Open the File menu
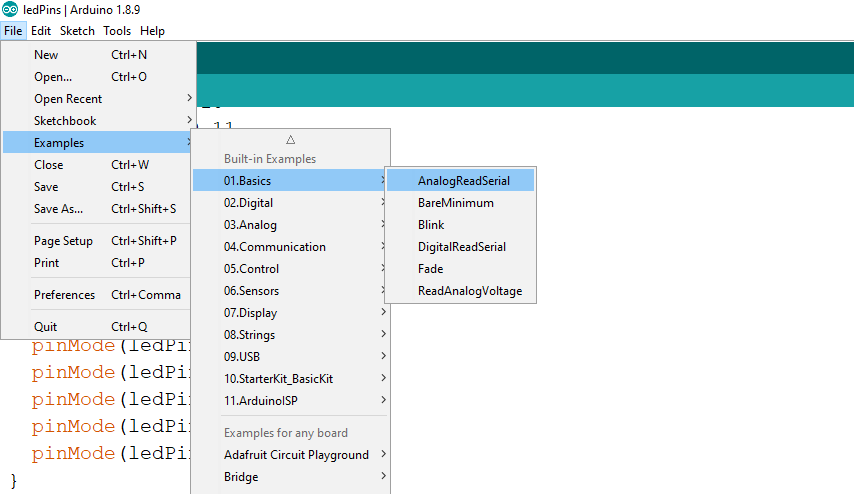 coord(13,31)
